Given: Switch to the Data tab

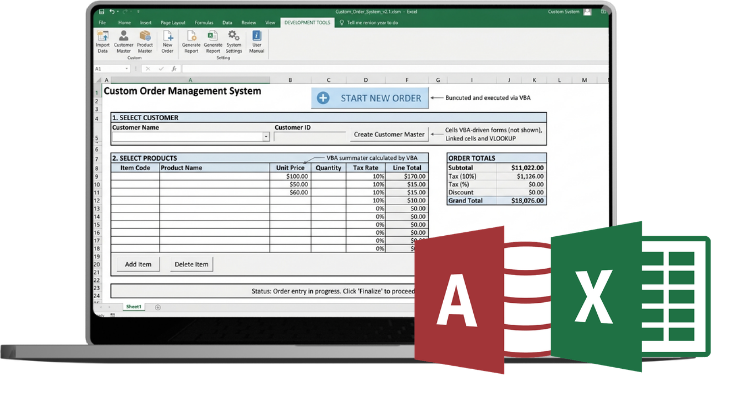Looking at the screenshot, I should tap(227, 22).
